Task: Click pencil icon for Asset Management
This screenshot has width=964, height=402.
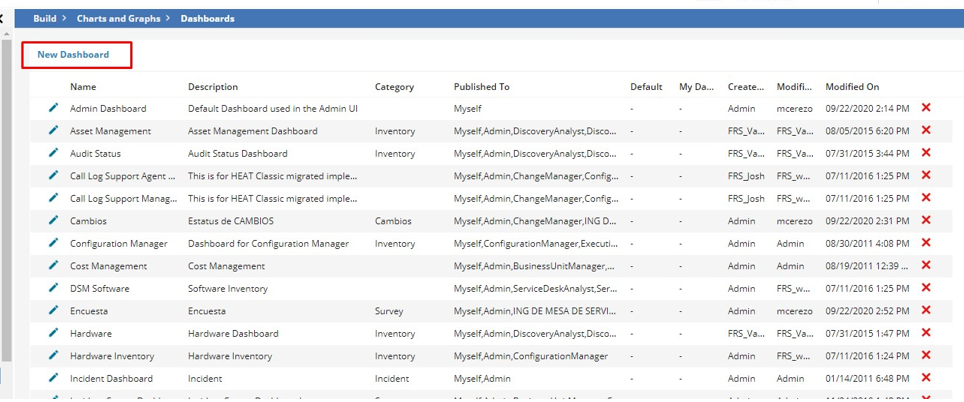Action: (x=53, y=131)
